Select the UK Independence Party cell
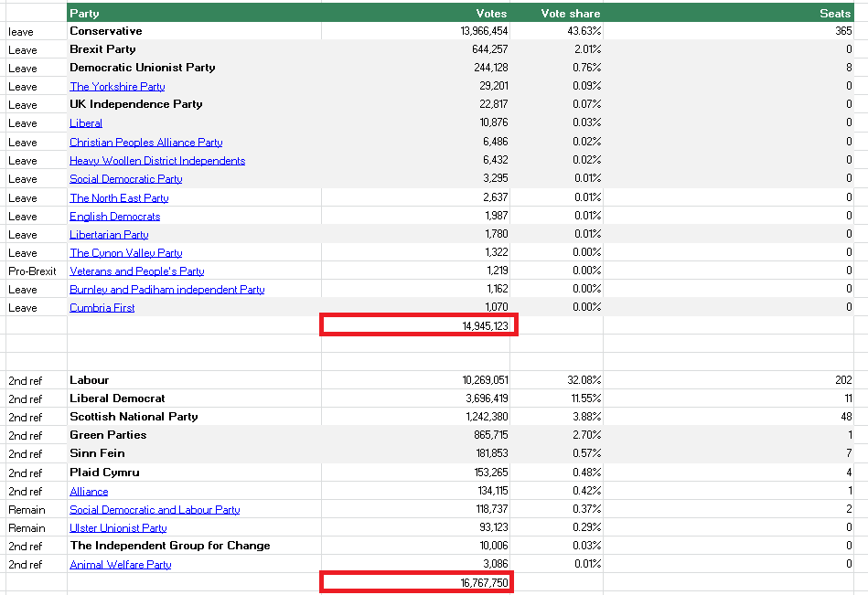Image resolution: width=868 pixels, height=595 pixels. [x=194, y=104]
